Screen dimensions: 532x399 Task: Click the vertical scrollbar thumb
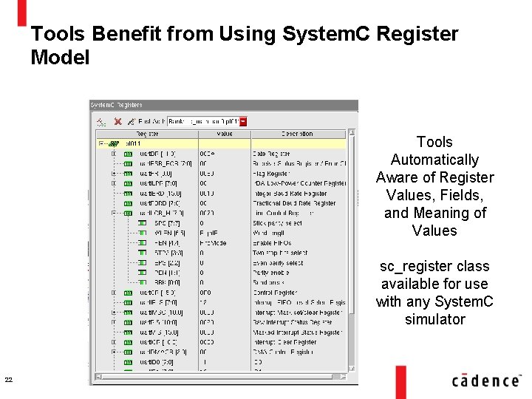[352, 225]
